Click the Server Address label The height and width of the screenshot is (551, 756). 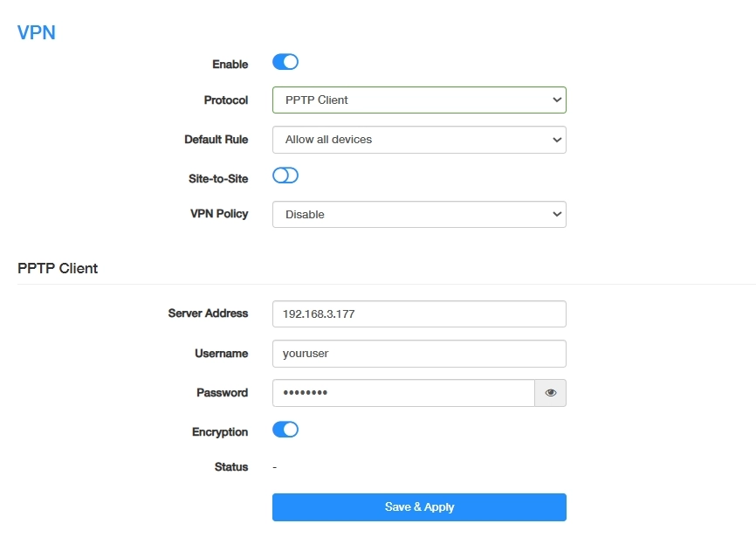208,313
